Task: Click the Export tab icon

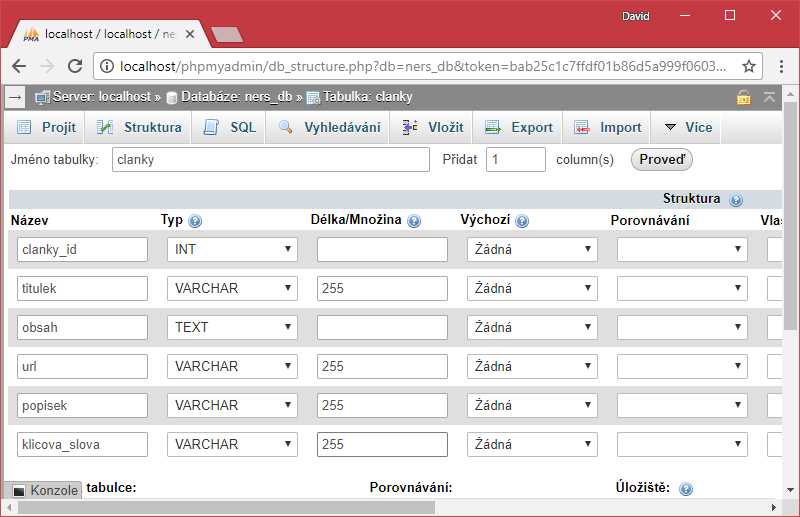Action: pyautogui.click(x=493, y=127)
